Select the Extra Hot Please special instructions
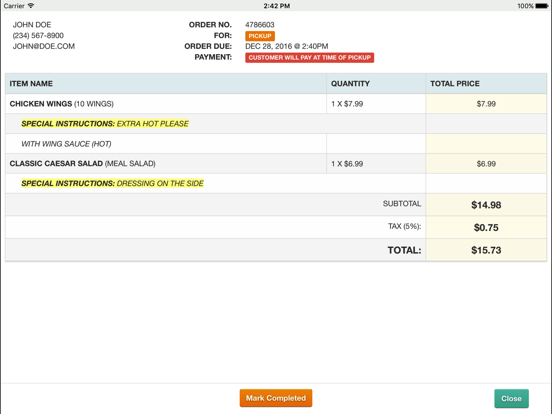 (x=105, y=124)
